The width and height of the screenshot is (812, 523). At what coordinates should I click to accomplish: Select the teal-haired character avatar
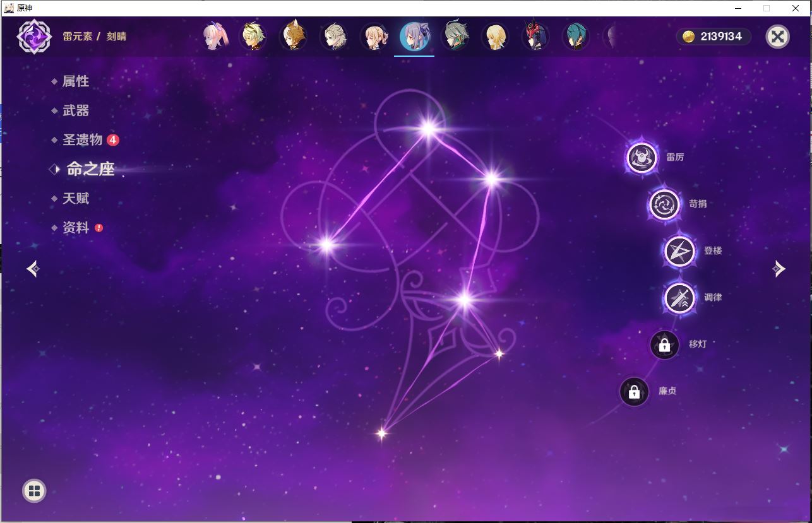click(576, 37)
